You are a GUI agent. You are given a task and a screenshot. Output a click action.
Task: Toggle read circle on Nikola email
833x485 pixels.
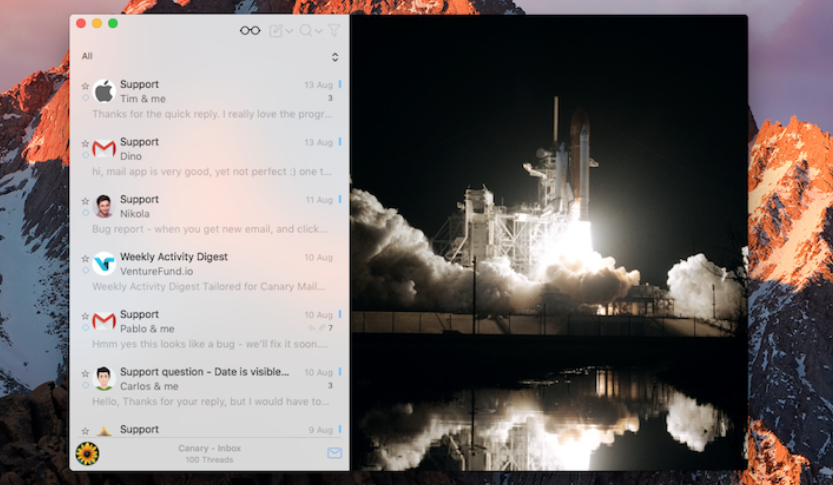tap(86, 212)
